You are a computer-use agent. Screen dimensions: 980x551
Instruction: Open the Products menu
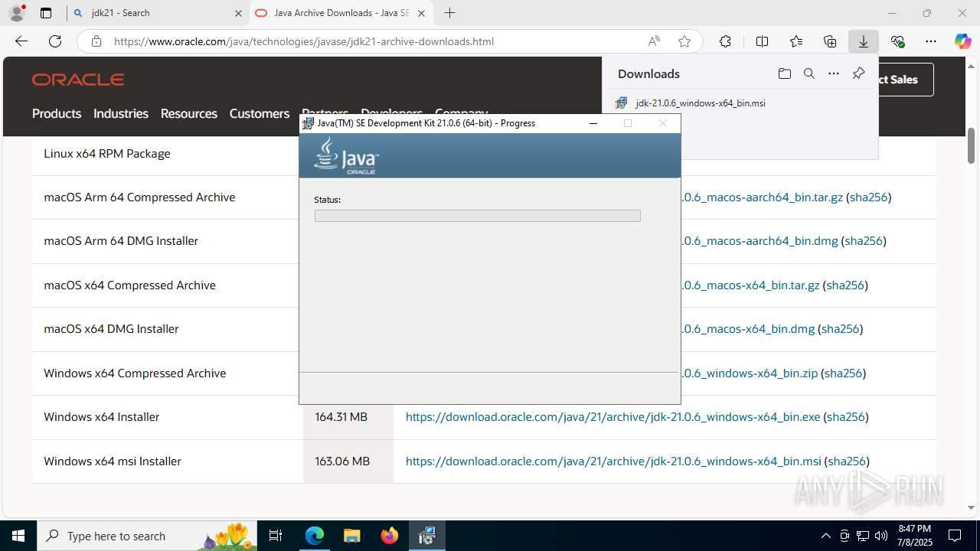(x=57, y=113)
